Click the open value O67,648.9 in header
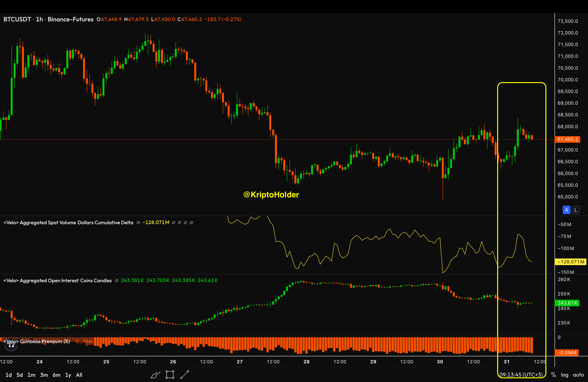The height and width of the screenshot is (382, 588). pyautogui.click(x=109, y=19)
